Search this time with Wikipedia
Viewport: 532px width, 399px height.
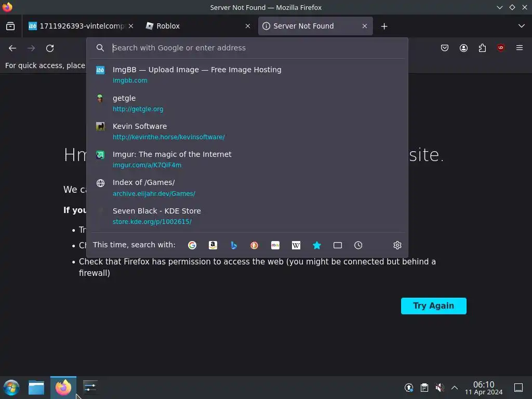[296, 245]
